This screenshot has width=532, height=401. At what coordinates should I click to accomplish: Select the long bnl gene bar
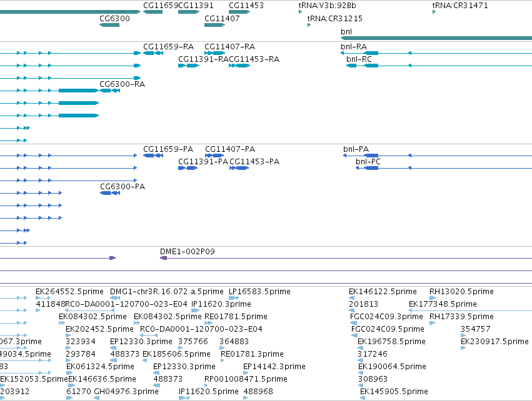click(x=436, y=38)
